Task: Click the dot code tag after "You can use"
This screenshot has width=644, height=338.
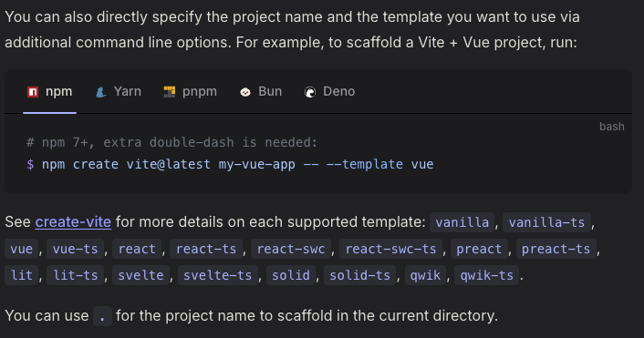Action: pos(102,316)
